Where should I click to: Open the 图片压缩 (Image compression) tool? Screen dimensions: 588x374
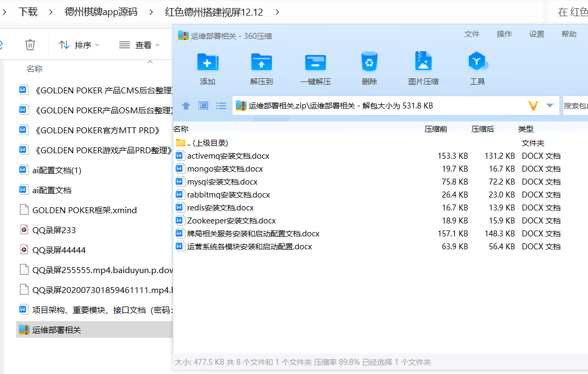(423, 61)
